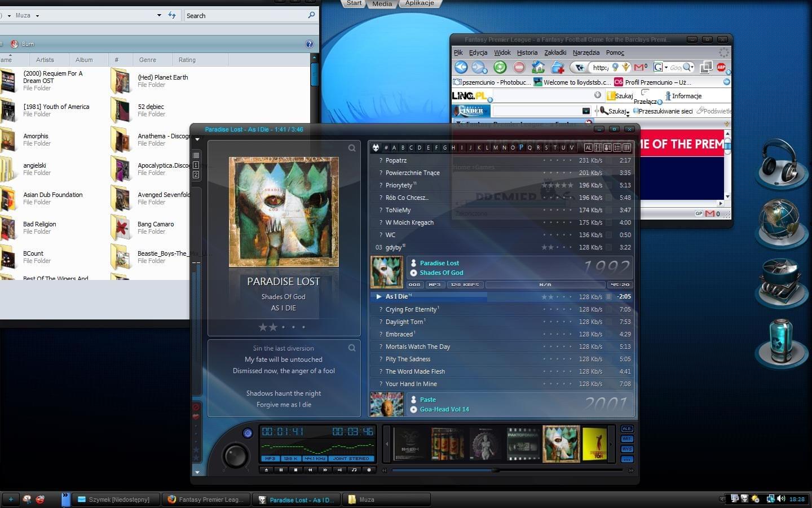This screenshot has width=812, height=508.
Task: Click playlist button 1 on the player's left sidebar
Action: [x=196, y=165]
